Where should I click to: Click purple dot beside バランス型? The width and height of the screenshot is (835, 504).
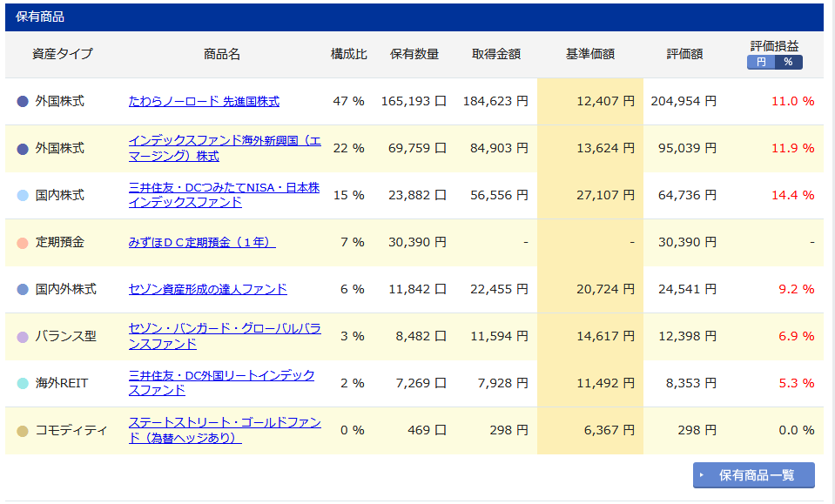[23, 337]
